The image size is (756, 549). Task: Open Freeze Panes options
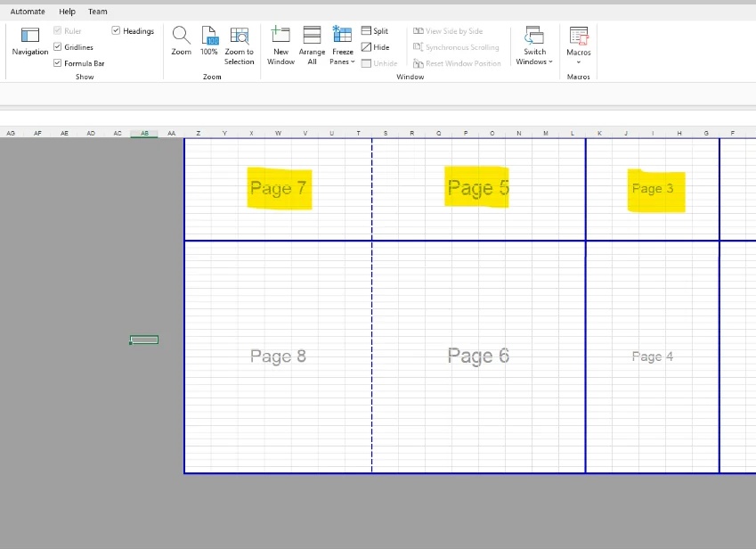tap(342, 46)
